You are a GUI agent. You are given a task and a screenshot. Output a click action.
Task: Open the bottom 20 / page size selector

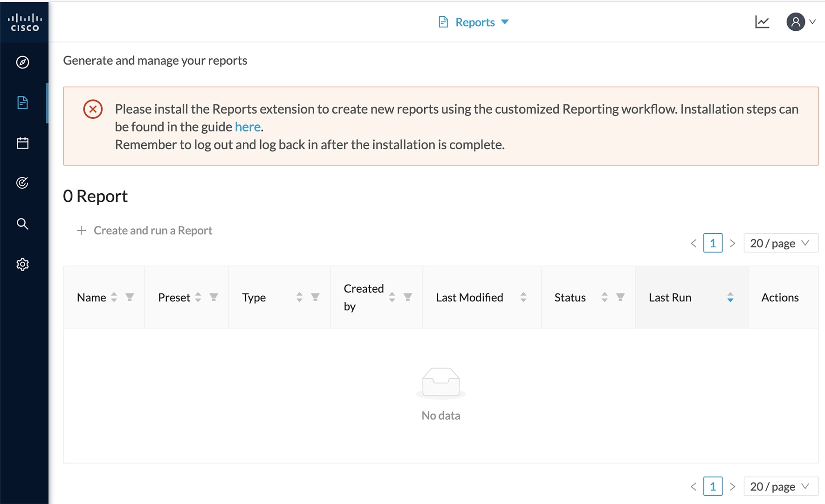click(x=780, y=487)
